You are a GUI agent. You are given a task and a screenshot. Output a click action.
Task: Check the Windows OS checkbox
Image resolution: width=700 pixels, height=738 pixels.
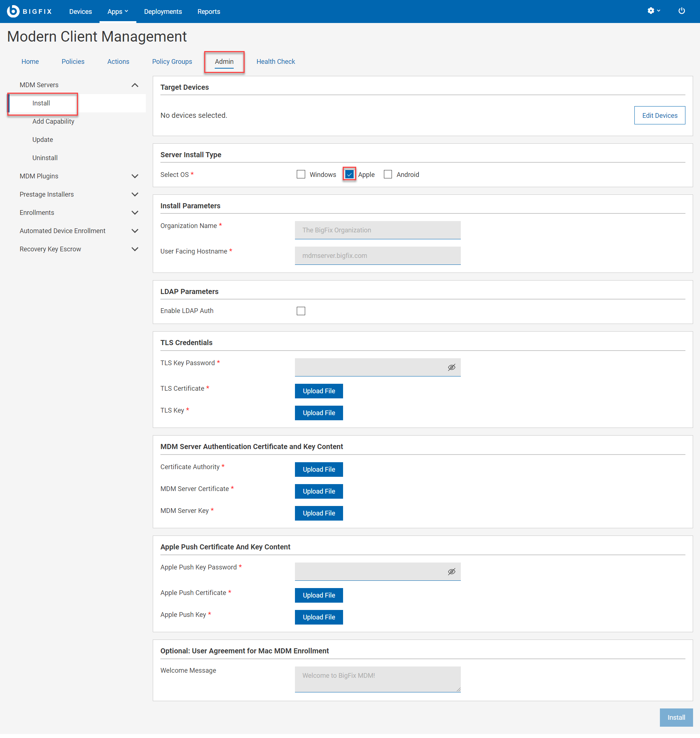pos(301,174)
